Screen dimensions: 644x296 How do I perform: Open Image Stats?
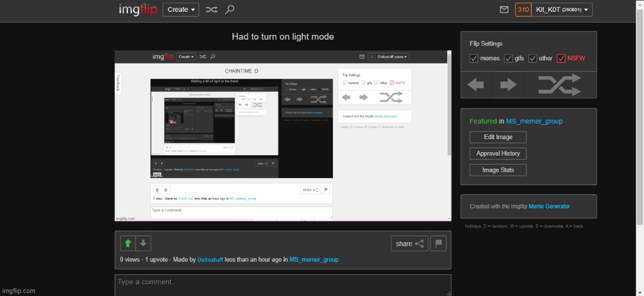point(498,170)
